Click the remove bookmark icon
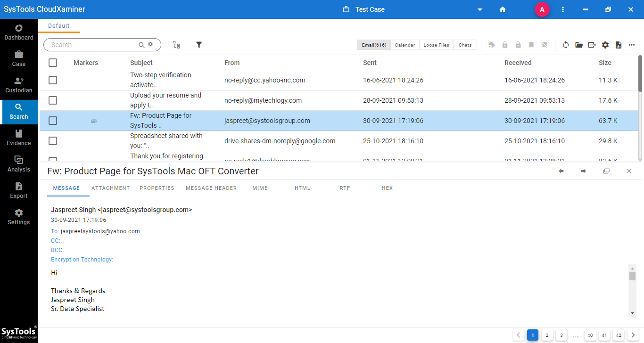Screen dimensions: 644x343 point(545,45)
